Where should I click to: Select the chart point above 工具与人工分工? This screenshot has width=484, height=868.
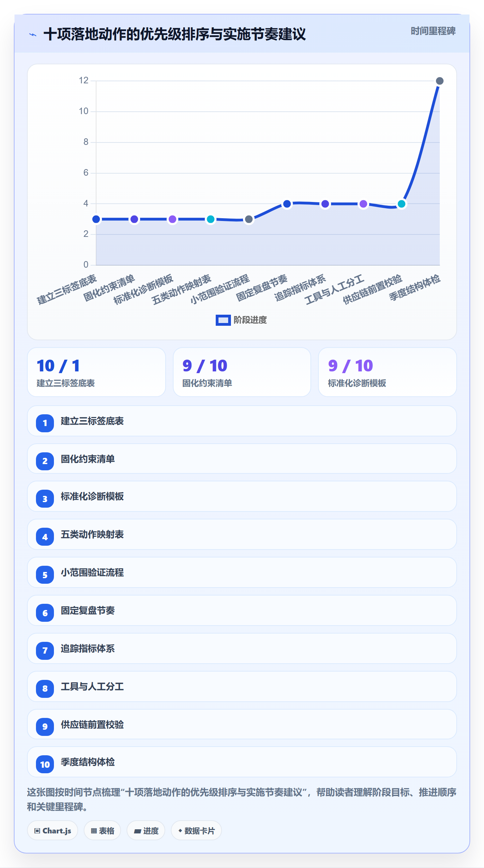pyautogui.click(x=363, y=204)
